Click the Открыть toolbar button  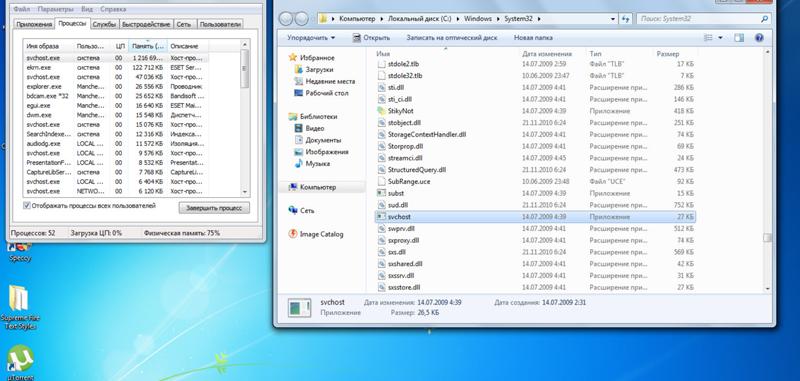click(x=371, y=38)
